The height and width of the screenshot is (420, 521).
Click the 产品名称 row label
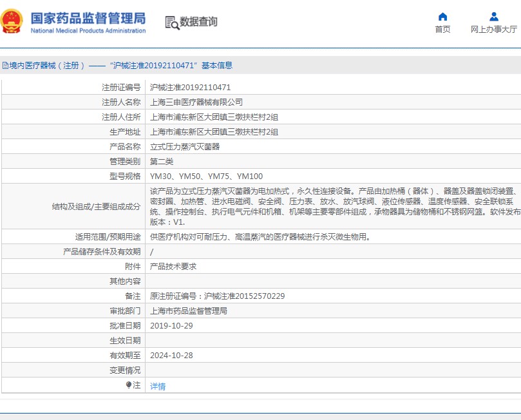(126, 146)
